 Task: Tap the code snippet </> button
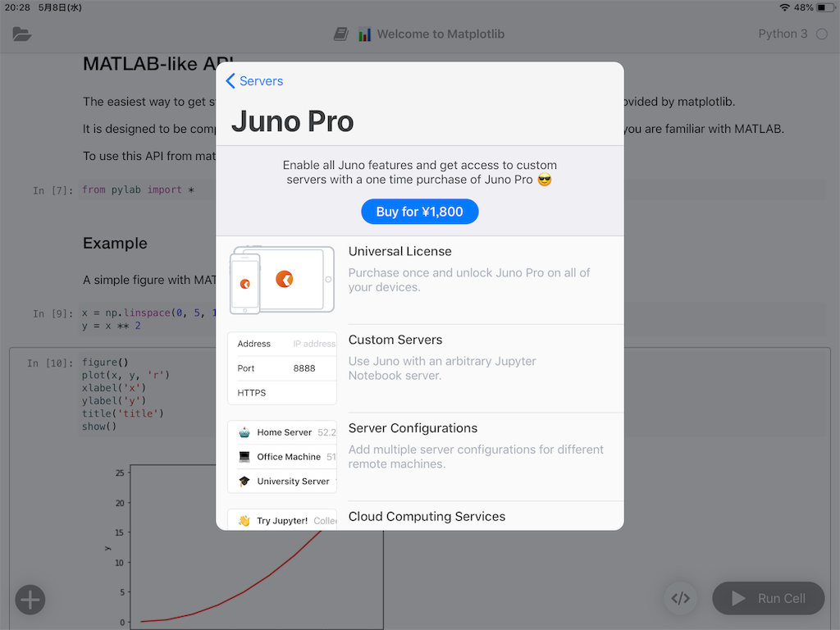pyautogui.click(x=680, y=598)
